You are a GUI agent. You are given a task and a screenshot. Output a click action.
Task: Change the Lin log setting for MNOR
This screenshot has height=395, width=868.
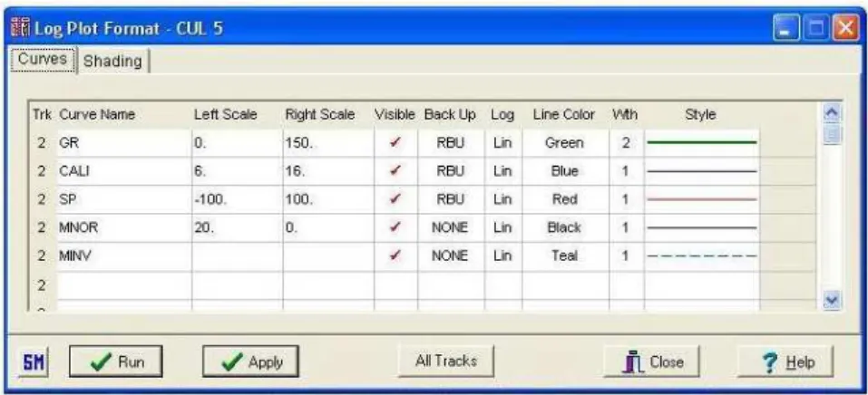pos(502,227)
